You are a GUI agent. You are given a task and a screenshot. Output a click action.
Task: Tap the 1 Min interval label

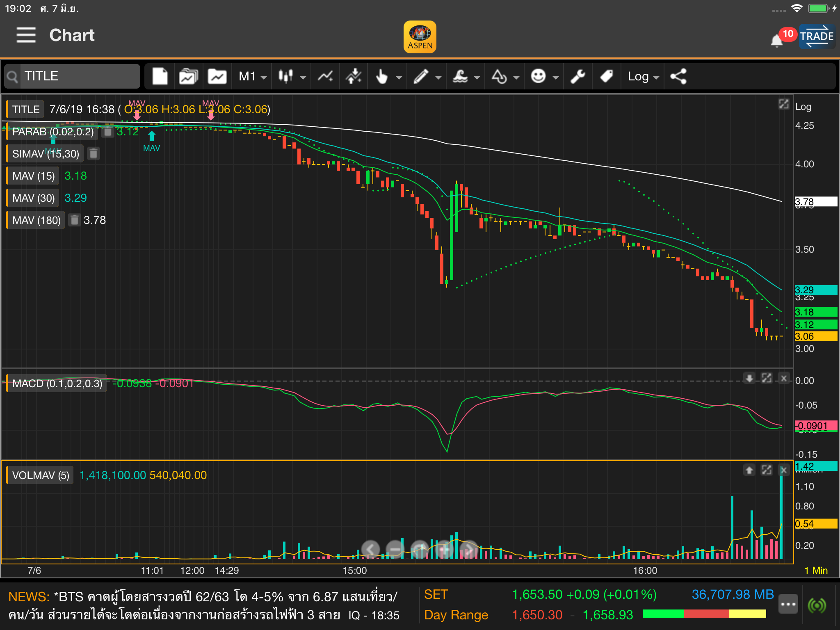[816, 571]
